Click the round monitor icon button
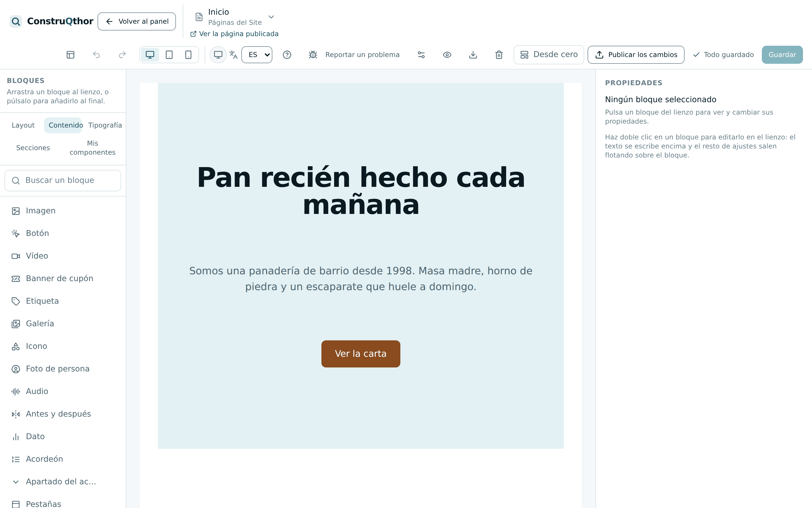This screenshot has height=508, width=812. (x=218, y=55)
